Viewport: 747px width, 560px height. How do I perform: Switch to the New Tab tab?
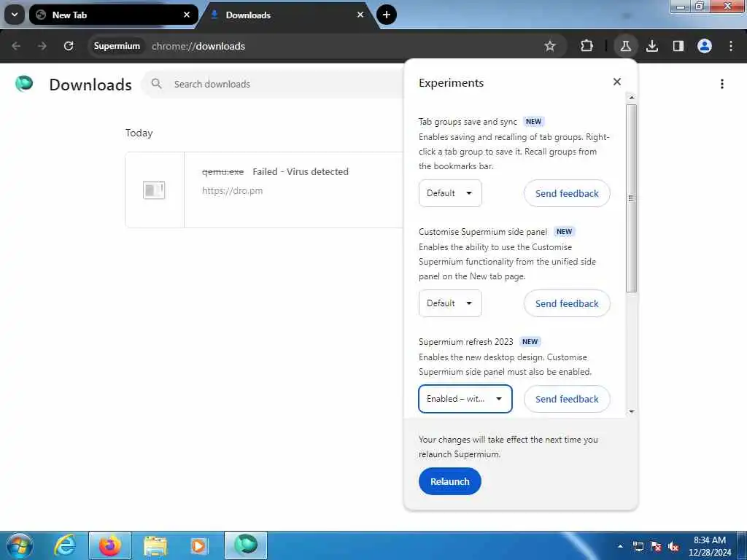point(113,15)
